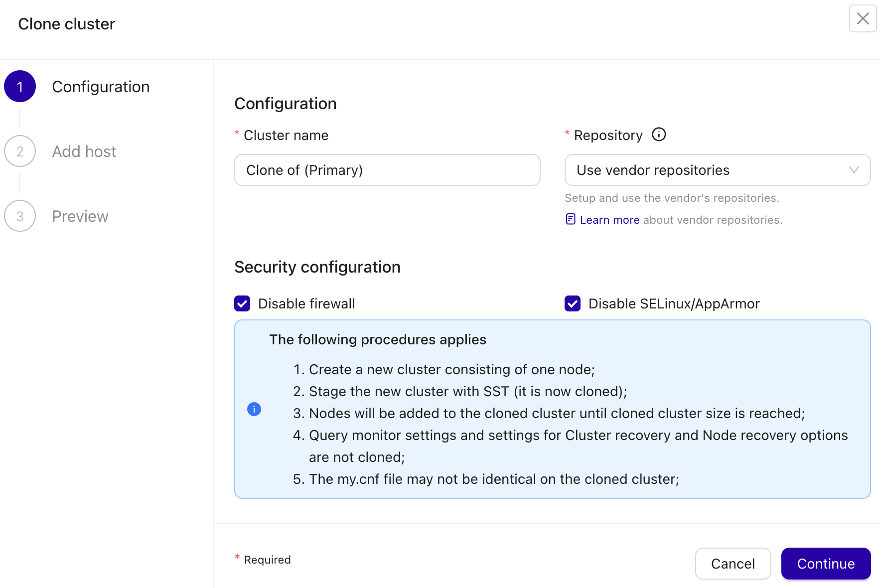
Task: Focus the Cluster name input field
Action: (387, 170)
